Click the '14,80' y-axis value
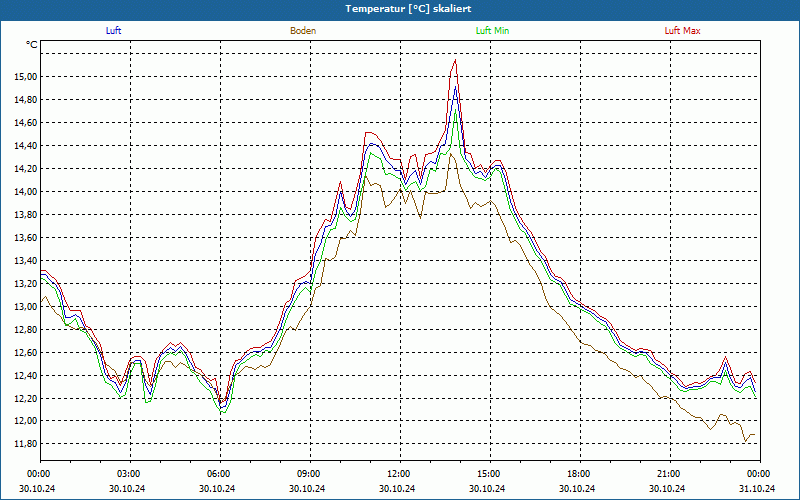 coord(27,99)
